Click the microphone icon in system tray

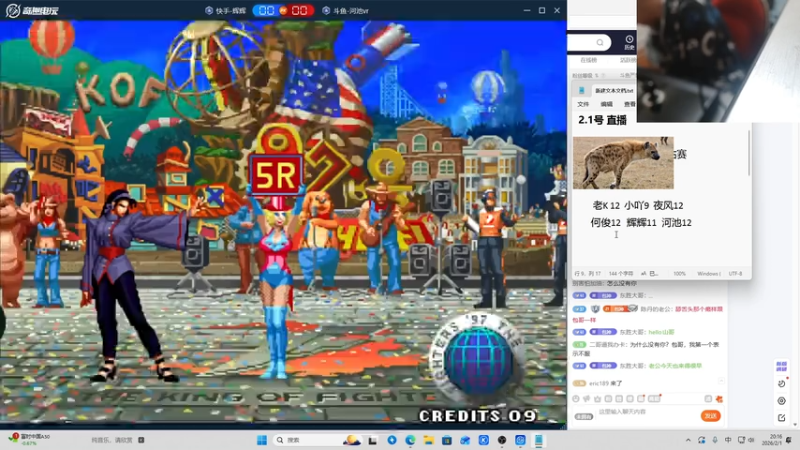point(715,440)
